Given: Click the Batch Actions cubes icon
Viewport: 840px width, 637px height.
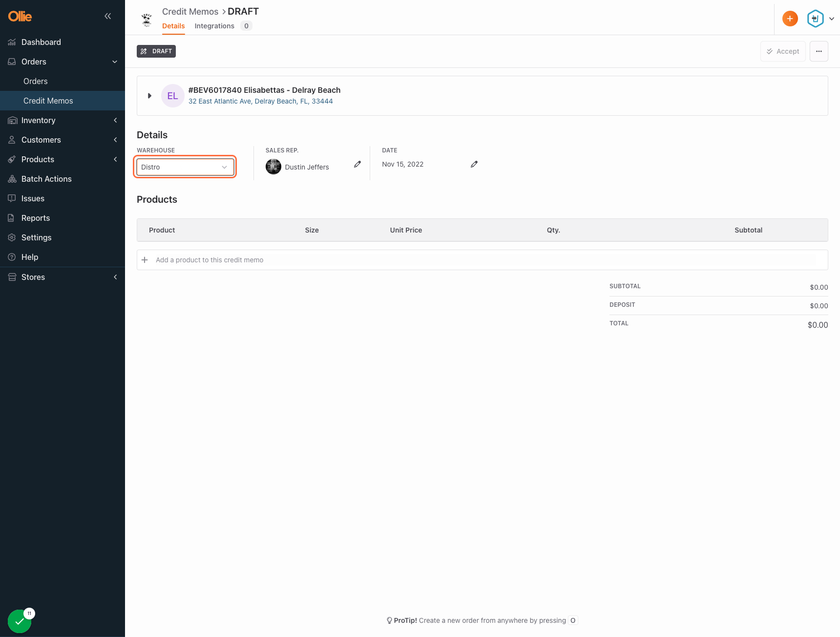Looking at the screenshot, I should (12, 179).
